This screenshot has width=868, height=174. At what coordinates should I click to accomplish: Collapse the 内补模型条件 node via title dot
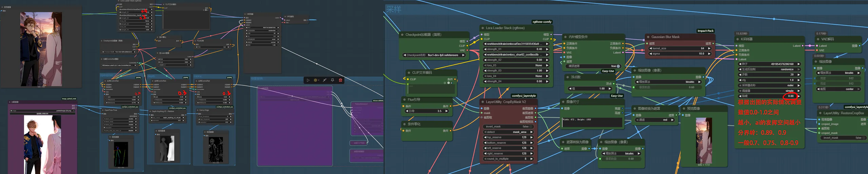pos(565,37)
